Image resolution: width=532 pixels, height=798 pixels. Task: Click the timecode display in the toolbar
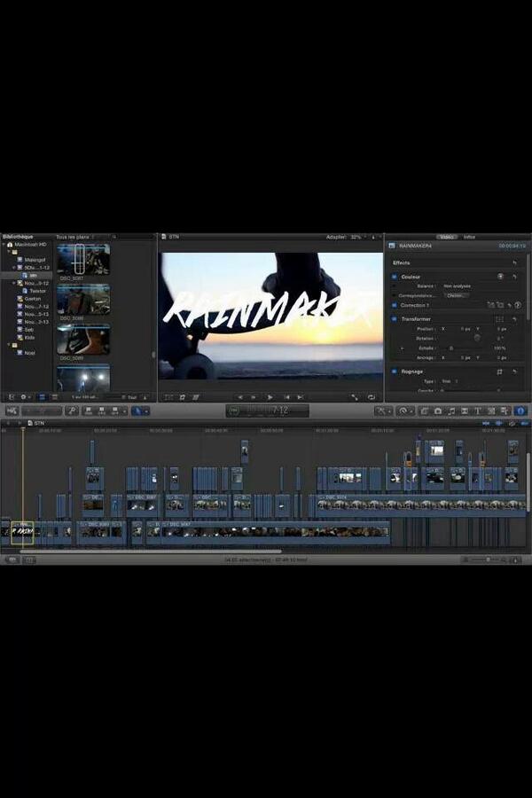[267, 411]
